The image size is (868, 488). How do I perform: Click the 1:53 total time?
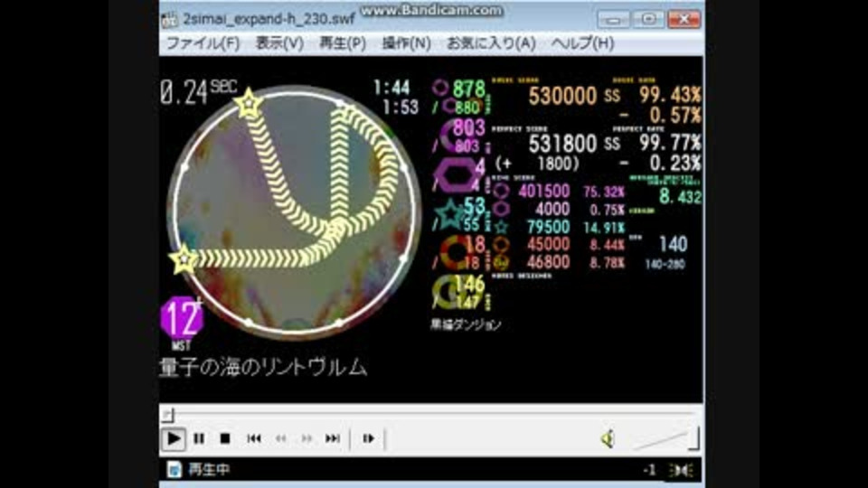(x=401, y=107)
